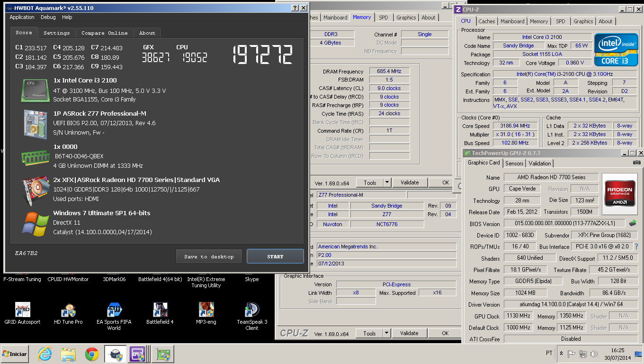Open the Application menu in Aquamark
This screenshot has width=644, height=364.
22,17
